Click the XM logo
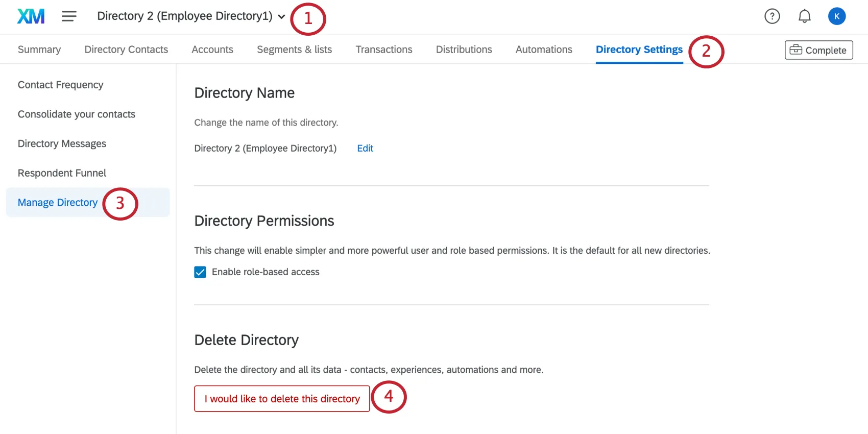 31,16
